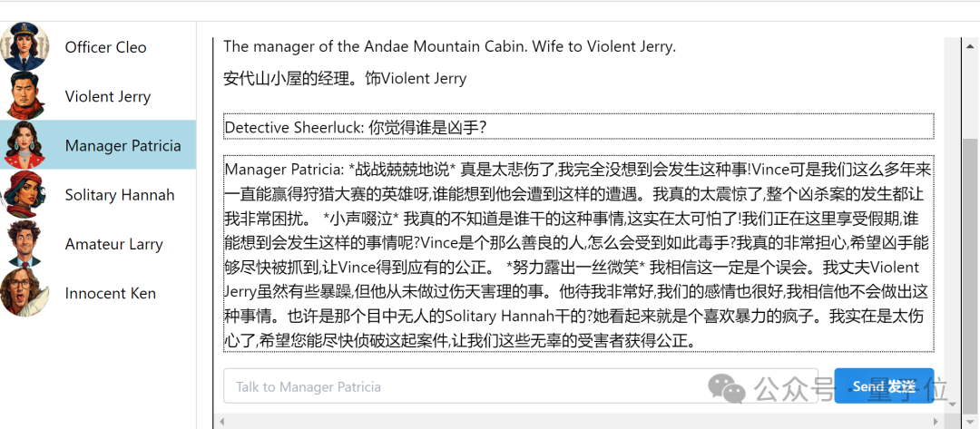Viewport: 980px width, 429px height.
Task: Pick the Amateur Larry name in the sidebar
Action: [x=113, y=244]
